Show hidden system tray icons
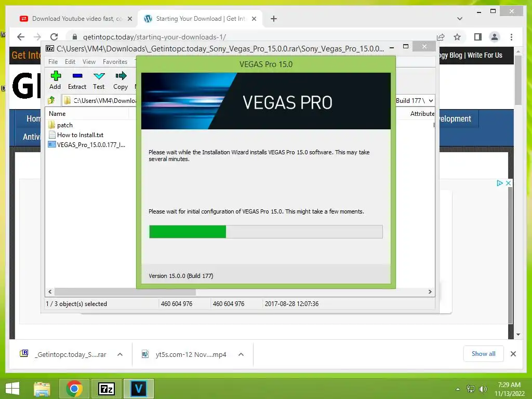This screenshot has height=399, width=532. [458, 389]
